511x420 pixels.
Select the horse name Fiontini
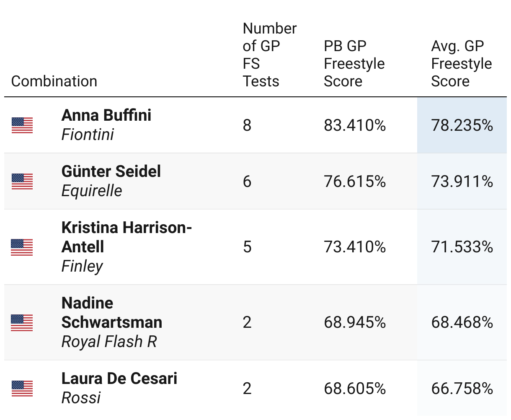pyautogui.click(x=88, y=135)
